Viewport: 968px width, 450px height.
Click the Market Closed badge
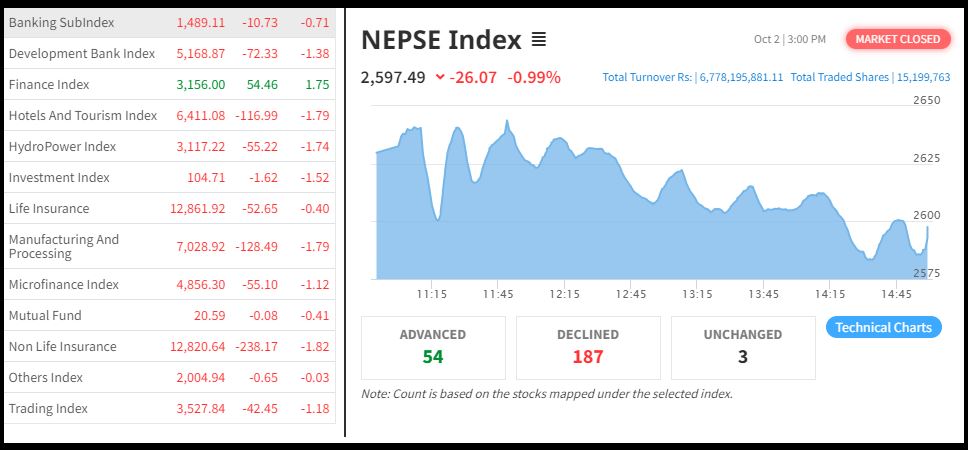coord(897,39)
